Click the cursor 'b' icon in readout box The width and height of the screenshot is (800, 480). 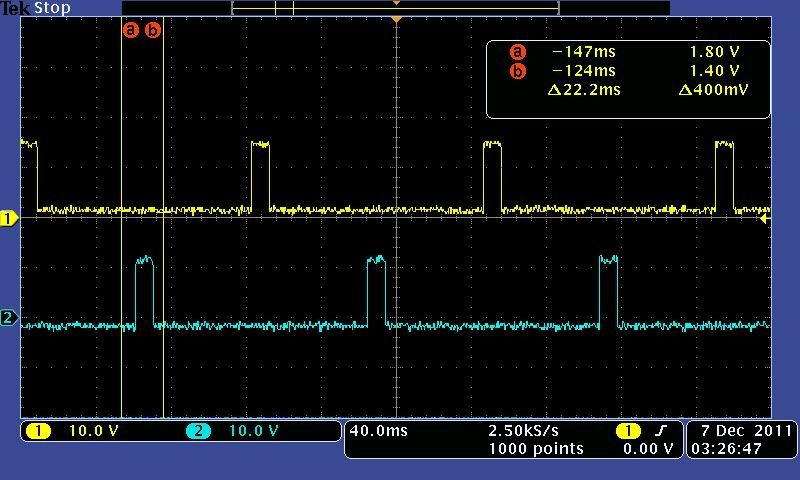click(x=517, y=71)
